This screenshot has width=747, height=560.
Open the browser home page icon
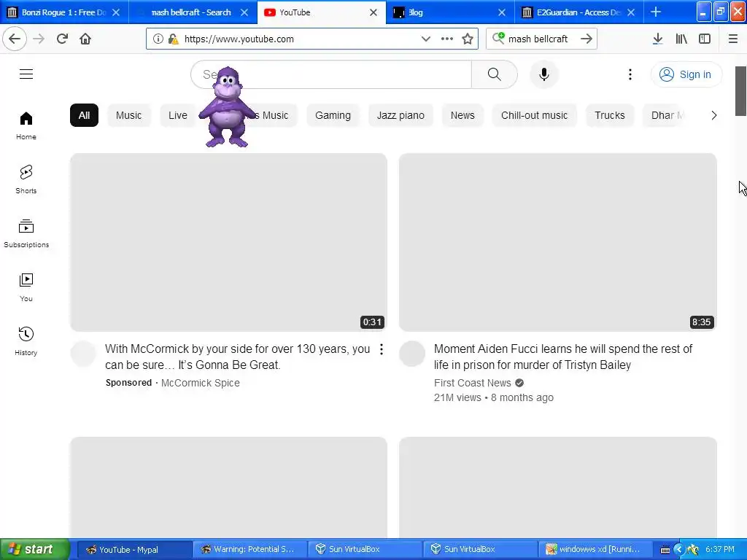[85, 39]
